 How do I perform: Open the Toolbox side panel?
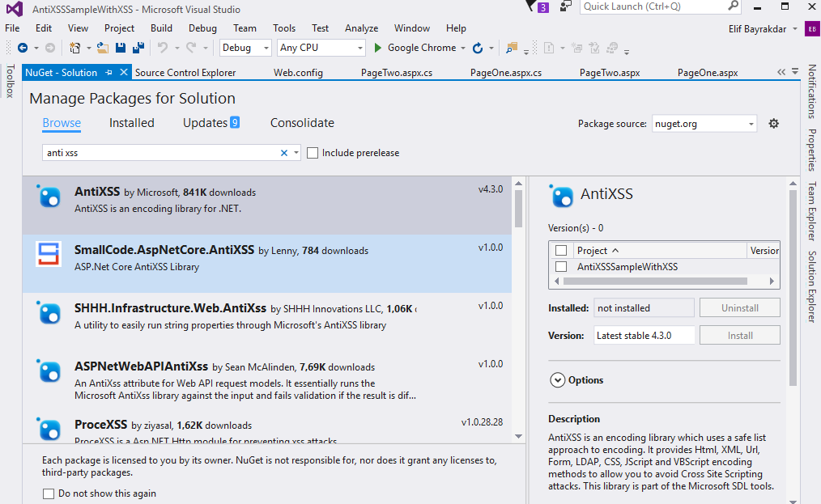(10, 81)
